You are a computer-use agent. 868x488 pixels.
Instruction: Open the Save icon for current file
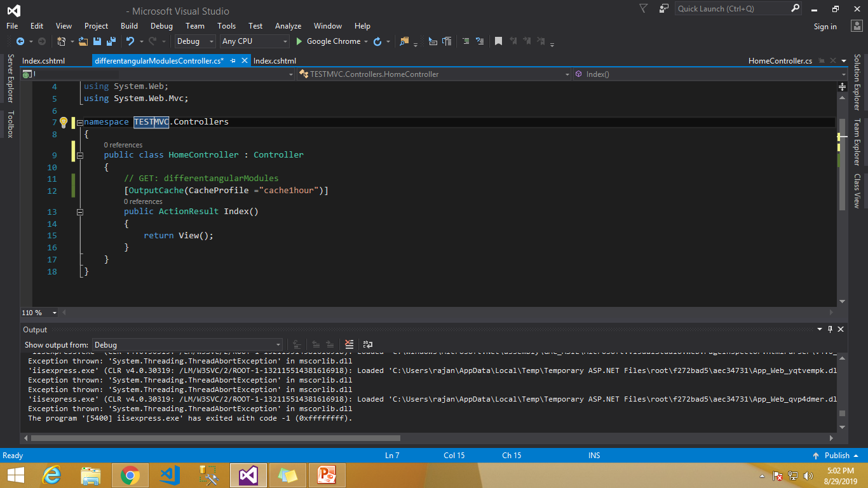click(97, 41)
